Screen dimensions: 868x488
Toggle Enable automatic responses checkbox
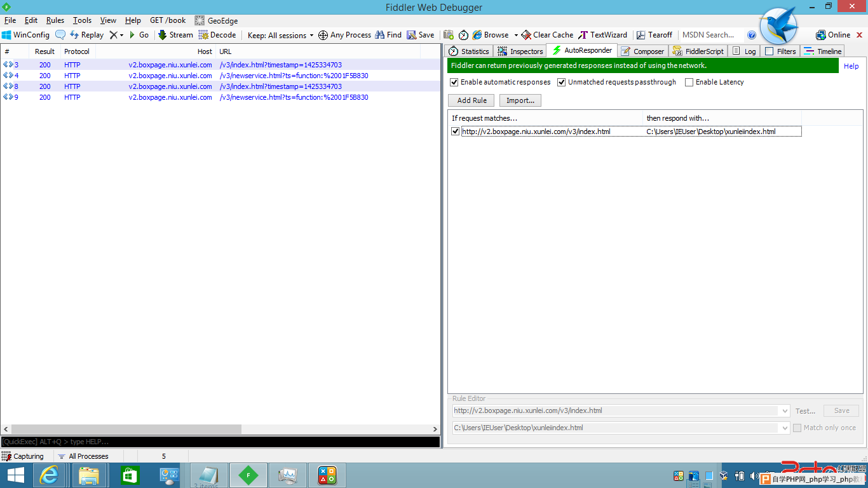click(454, 82)
